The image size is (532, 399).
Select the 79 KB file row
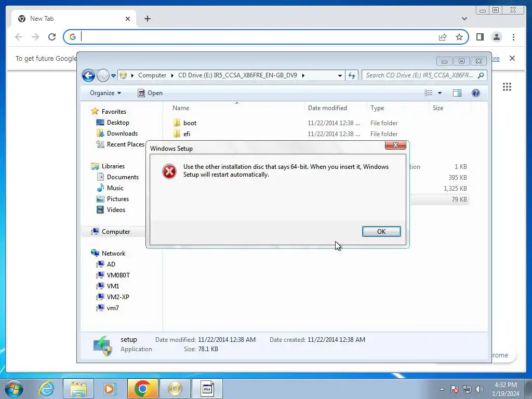coord(439,199)
